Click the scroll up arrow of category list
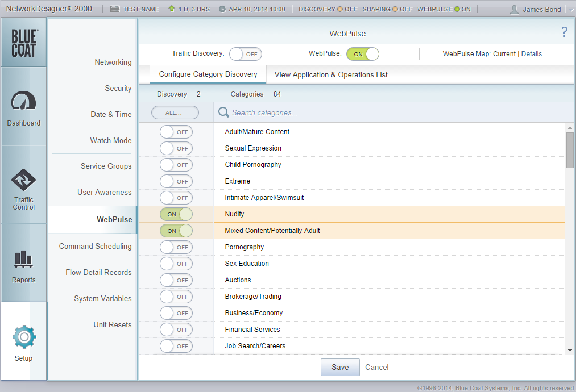Viewport: 576px width, 392px height. [570, 128]
